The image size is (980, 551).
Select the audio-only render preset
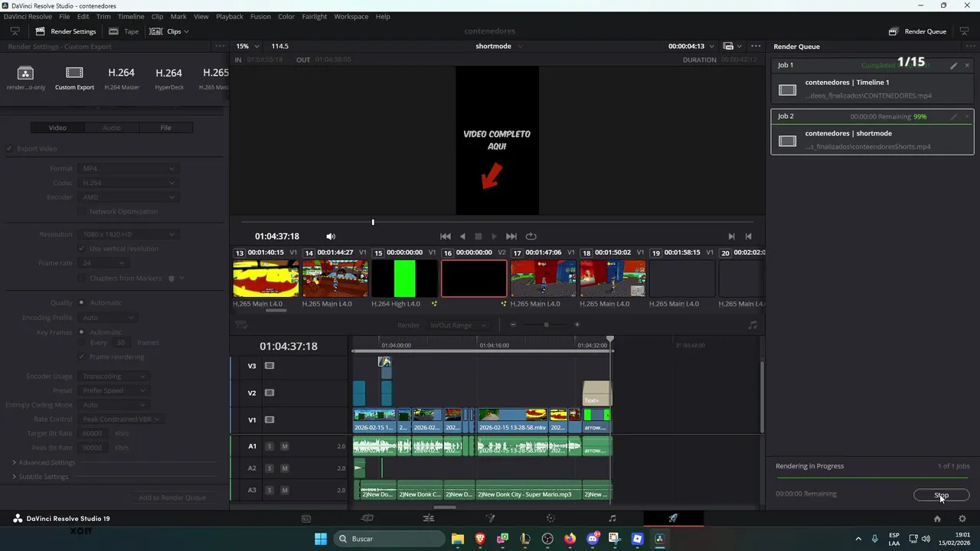coord(25,78)
